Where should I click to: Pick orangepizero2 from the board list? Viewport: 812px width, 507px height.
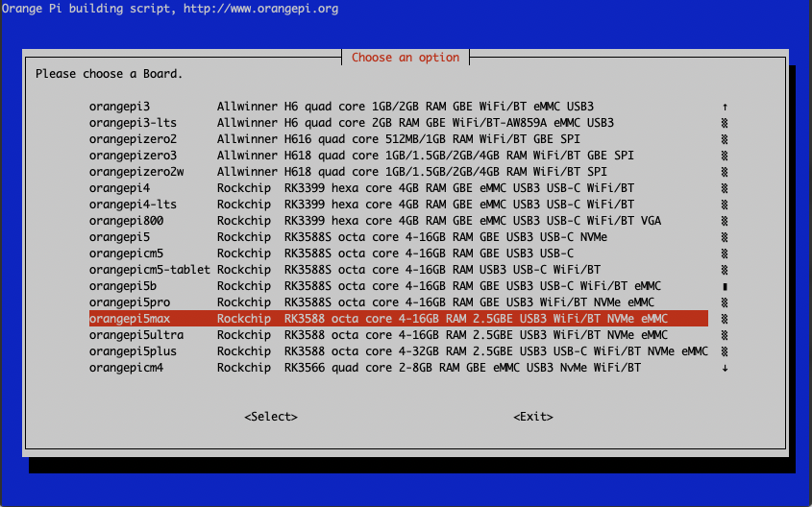coord(398,139)
